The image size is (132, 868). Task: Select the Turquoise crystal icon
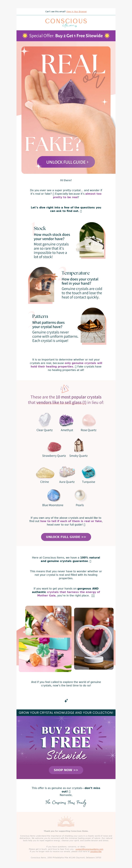(89, 472)
